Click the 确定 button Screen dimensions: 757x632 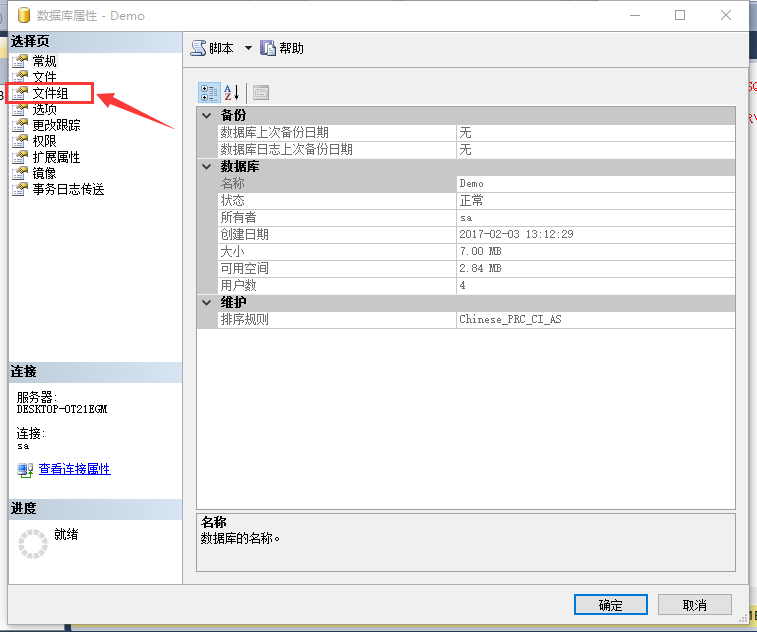610,605
